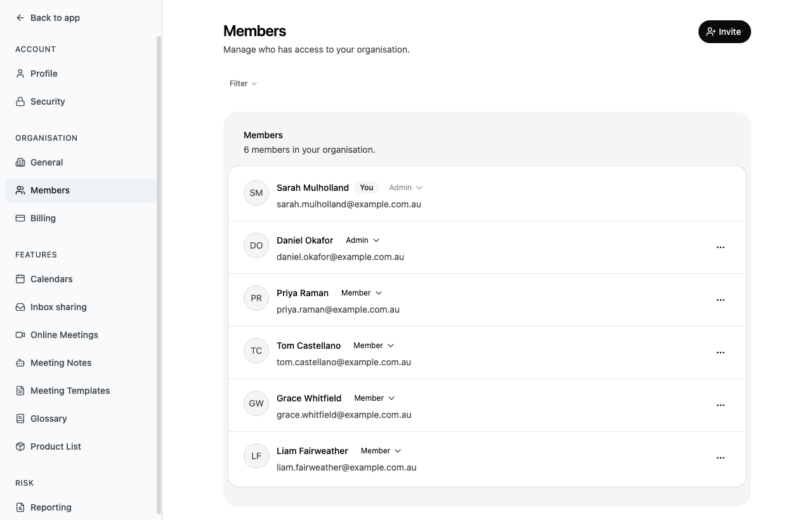The image size is (812, 520).
Task: Open Meeting Templates page
Action: (x=81, y=391)
